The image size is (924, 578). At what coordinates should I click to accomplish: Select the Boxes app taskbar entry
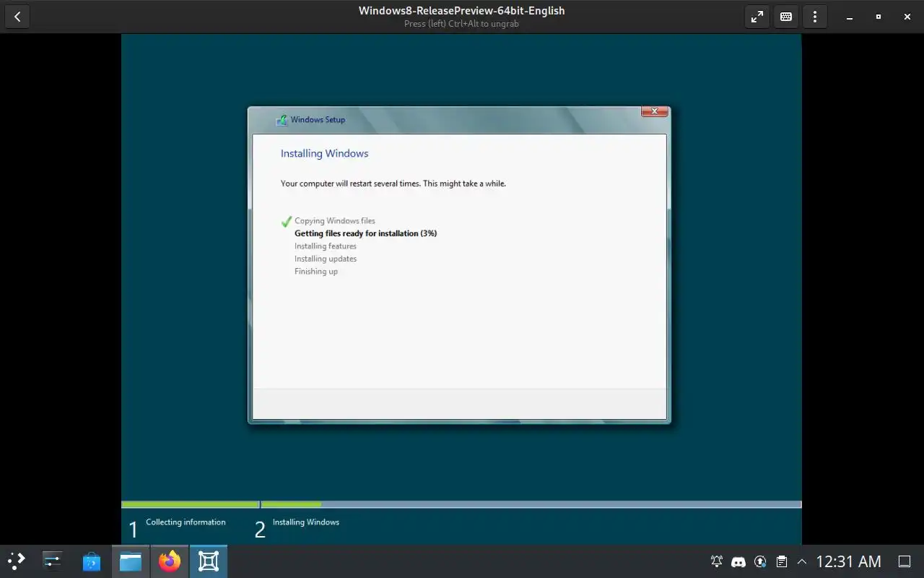click(x=209, y=561)
